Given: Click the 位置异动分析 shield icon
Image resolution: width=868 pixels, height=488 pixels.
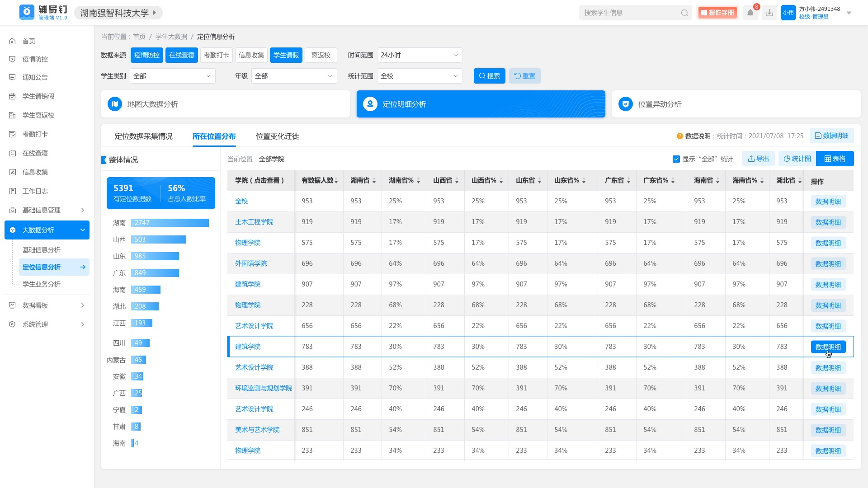Looking at the screenshot, I should pos(625,104).
